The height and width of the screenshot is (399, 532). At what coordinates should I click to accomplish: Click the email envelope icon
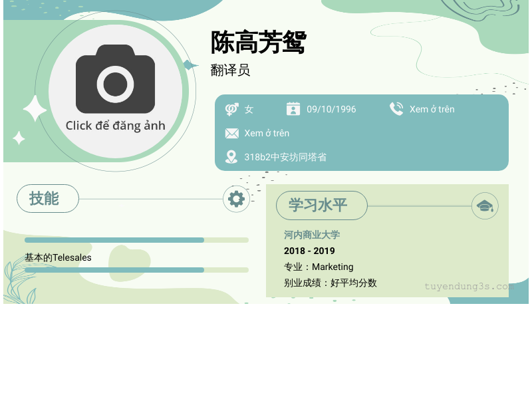tap(231, 133)
